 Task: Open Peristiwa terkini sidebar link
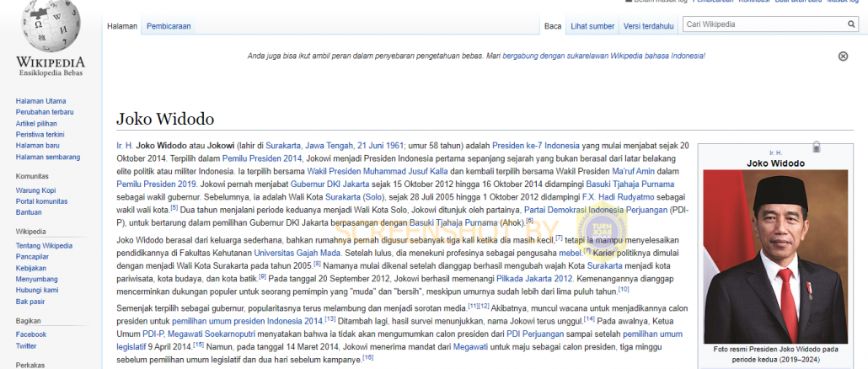(x=40, y=135)
